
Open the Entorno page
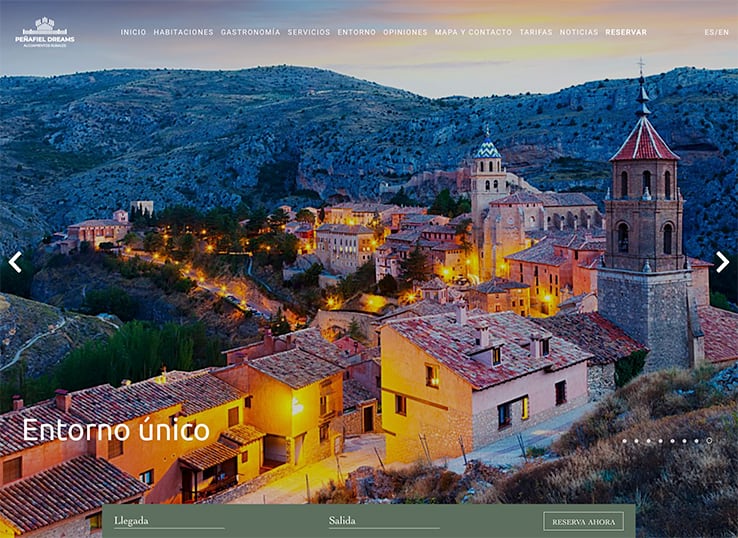[x=357, y=32]
